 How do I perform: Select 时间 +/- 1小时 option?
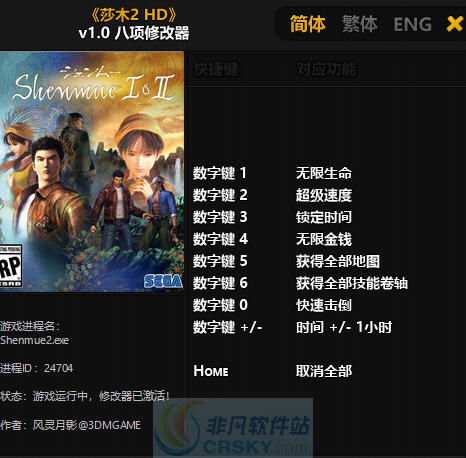point(344,327)
